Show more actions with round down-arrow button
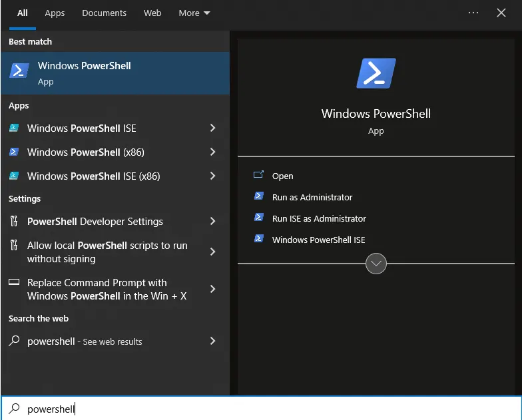 coord(376,264)
